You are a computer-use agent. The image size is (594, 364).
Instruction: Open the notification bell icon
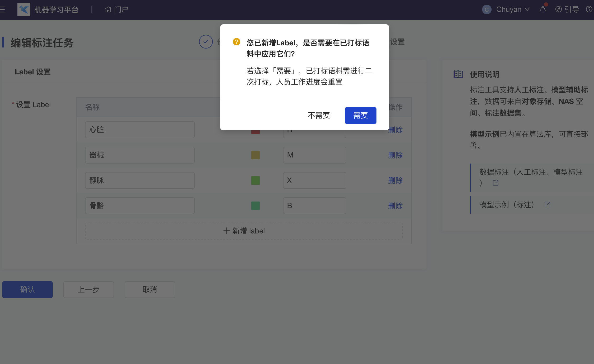[543, 9]
